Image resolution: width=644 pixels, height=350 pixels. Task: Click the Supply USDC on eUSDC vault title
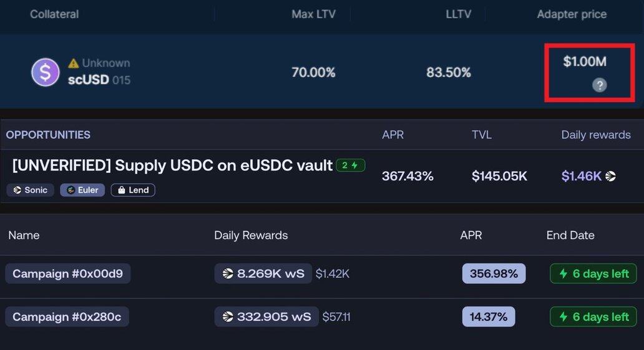click(172, 166)
